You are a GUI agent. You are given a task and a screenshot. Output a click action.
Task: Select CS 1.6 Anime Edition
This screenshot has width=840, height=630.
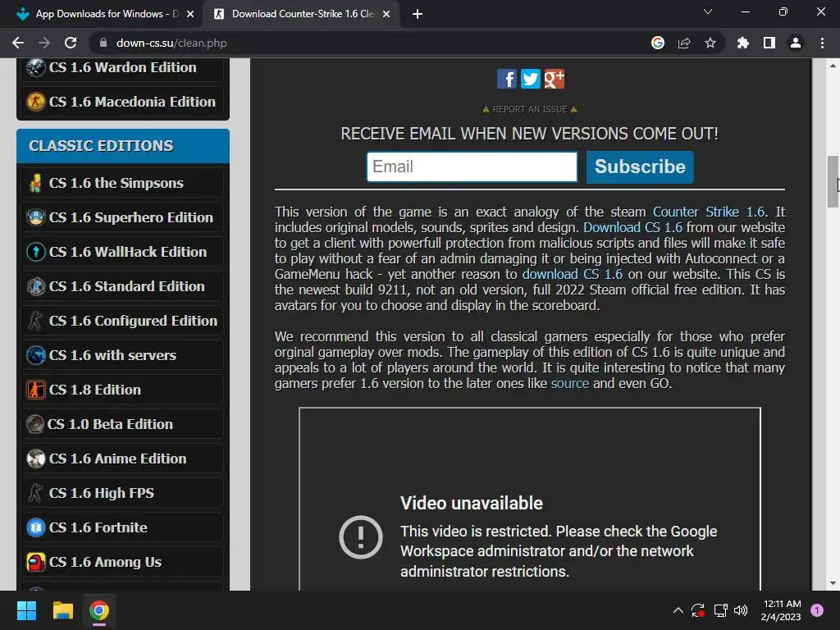[x=123, y=459]
